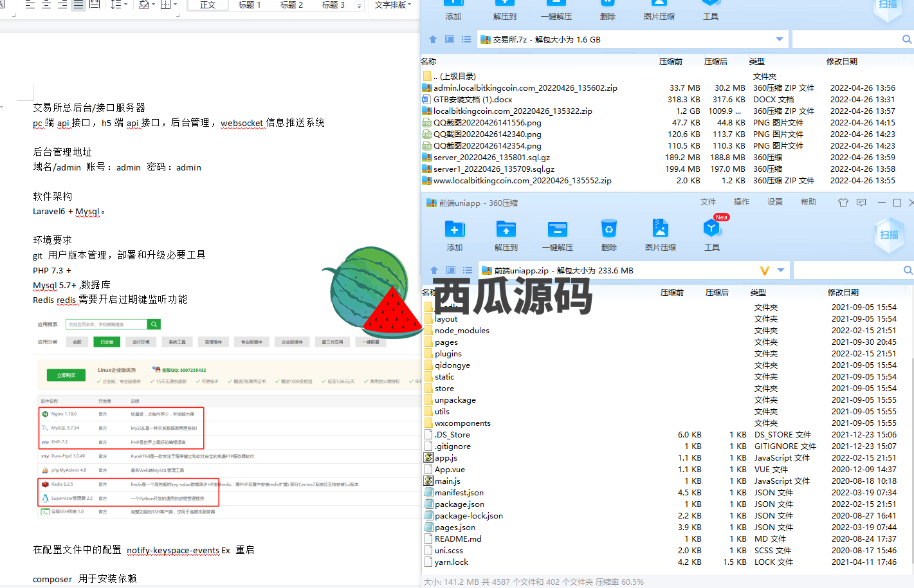Sort by 压缩前 column in 前端uniapp list
The width and height of the screenshot is (914, 588).
tap(672, 293)
